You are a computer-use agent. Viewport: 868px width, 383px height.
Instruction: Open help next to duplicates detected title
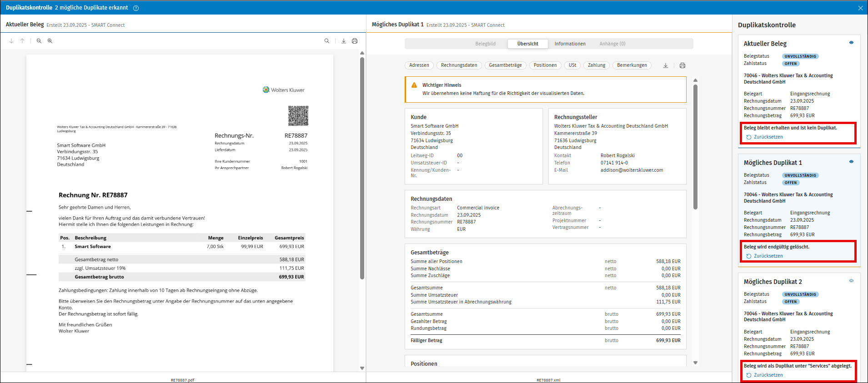(135, 8)
